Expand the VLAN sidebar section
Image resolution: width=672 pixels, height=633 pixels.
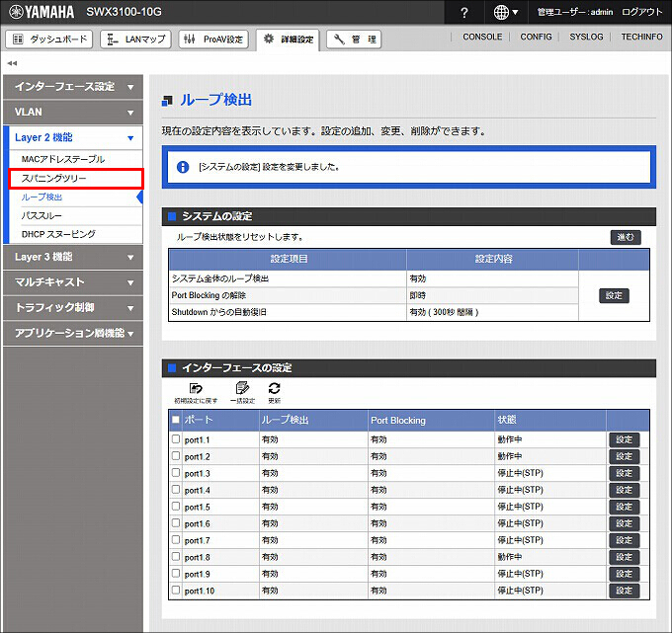(73, 113)
